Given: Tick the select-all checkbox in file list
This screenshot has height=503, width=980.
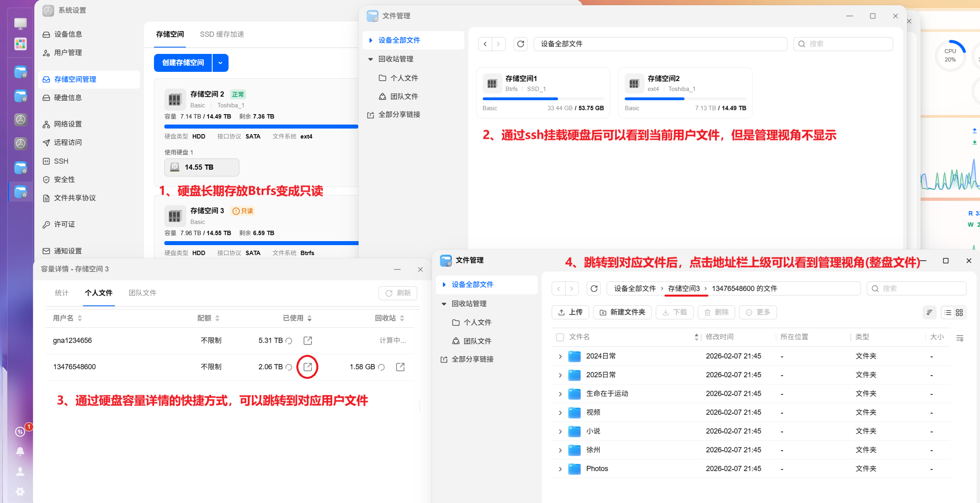Looking at the screenshot, I should (560, 337).
